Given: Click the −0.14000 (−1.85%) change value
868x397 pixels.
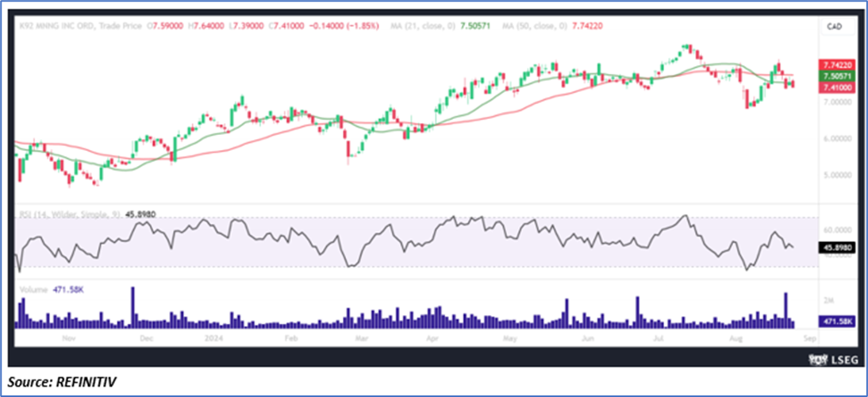Looking at the screenshot, I should [x=343, y=26].
